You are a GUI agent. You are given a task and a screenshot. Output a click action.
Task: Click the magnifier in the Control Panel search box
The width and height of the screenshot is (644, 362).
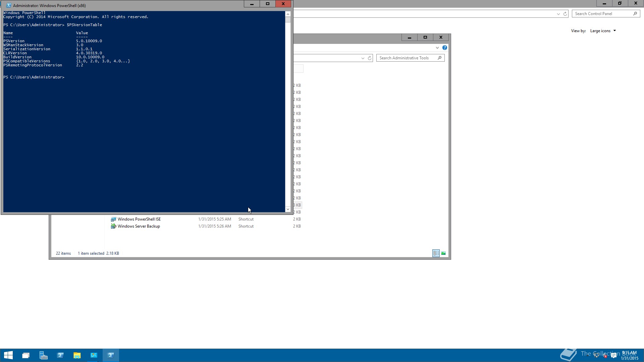(635, 14)
